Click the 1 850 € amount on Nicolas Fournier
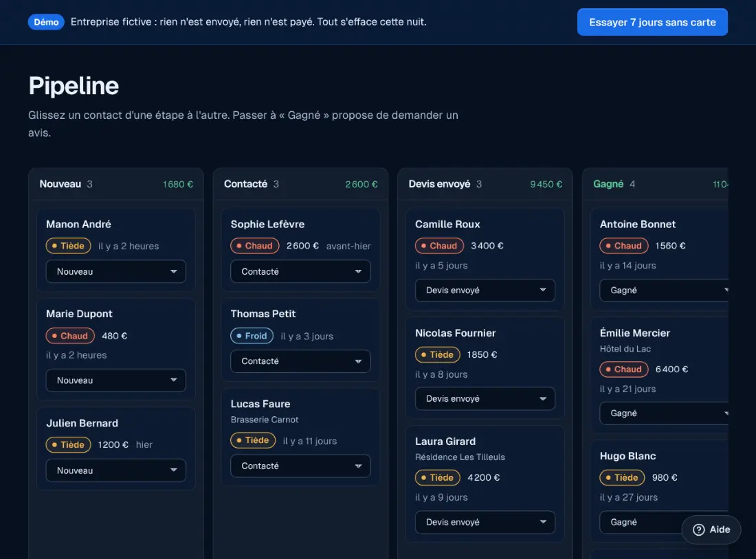Viewport: 756px width, 559px height. coord(482,354)
